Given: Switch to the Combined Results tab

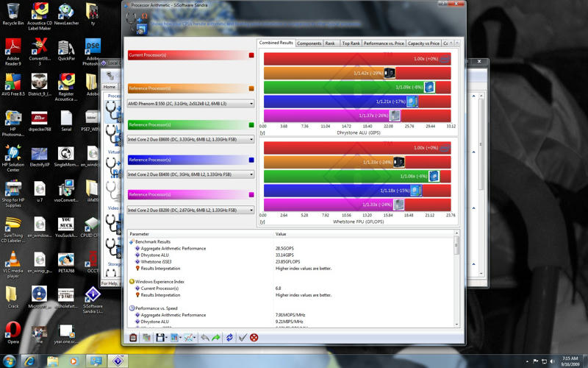Looking at the screenshot, I should coord(276,43).
